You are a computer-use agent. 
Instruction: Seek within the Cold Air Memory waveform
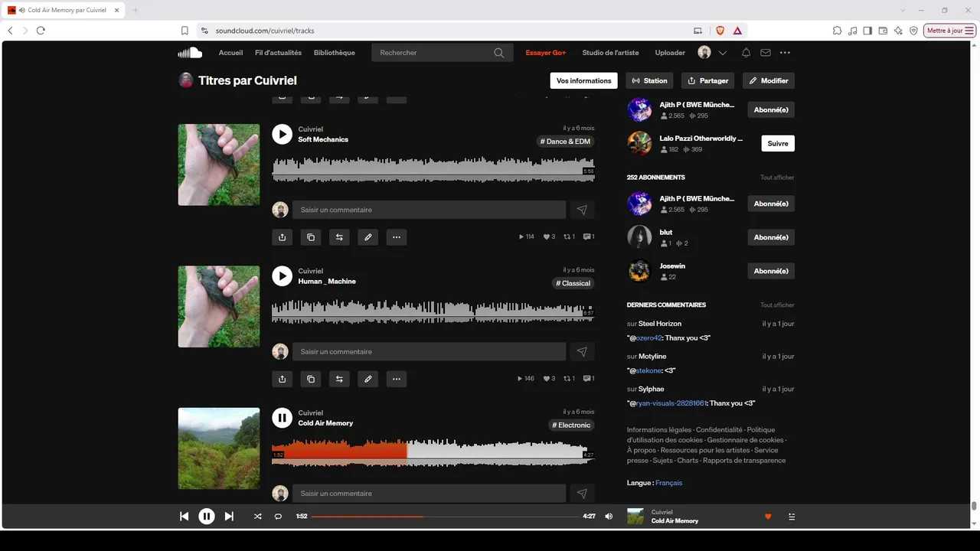(x=433, y=452)
